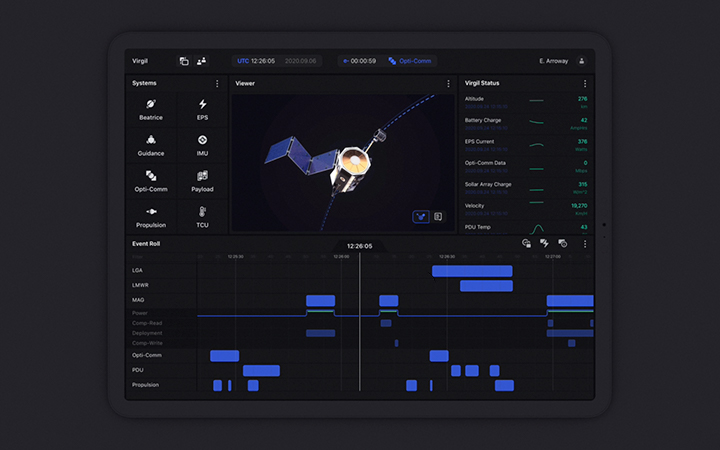Click the UTC 12:26:05 clock display
The height and width of the screenshot is (450, 720).
pyautogui.click(x=256, y=61)
